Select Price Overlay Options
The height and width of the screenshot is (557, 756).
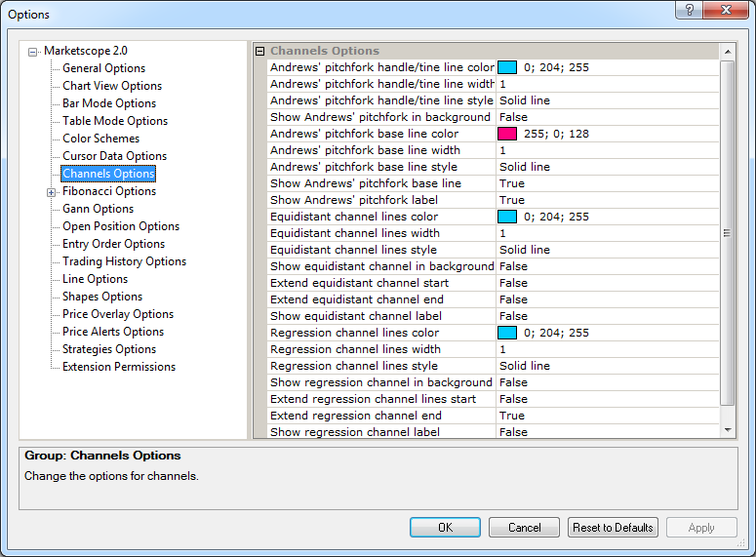(x=118, y=314)
